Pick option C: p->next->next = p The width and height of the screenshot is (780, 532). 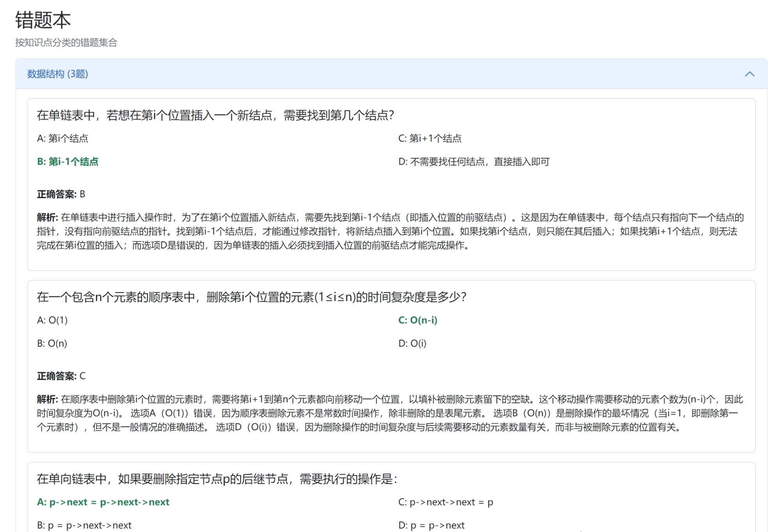(445, 502)
